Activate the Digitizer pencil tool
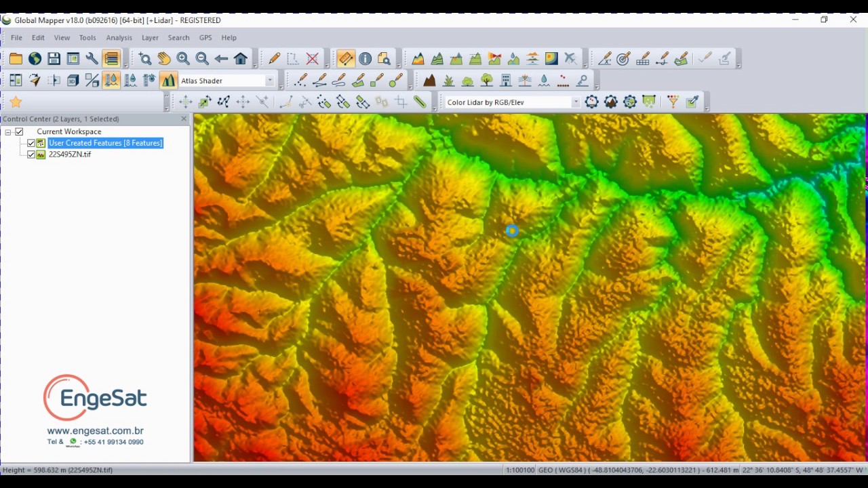868x488 pixels. point(274,59)
